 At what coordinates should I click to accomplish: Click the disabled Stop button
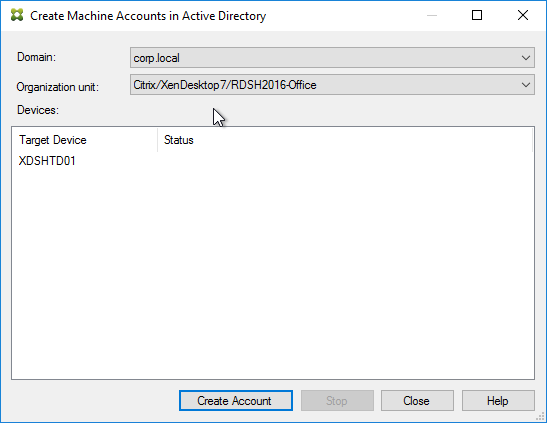coord(337,401)
